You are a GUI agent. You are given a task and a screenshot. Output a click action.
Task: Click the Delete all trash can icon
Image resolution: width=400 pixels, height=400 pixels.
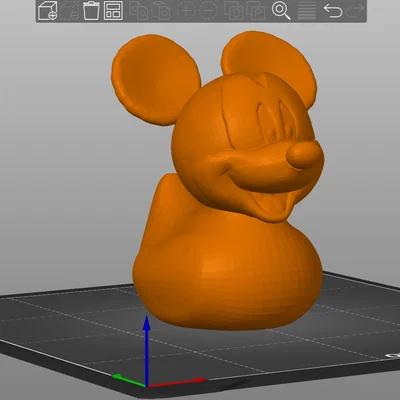(91, 10)
